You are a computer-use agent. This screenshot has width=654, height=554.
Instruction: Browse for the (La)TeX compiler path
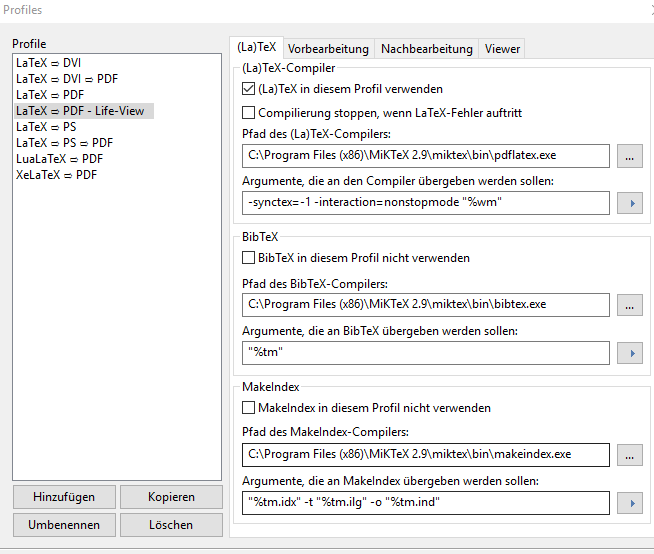[x=629, y=156]
